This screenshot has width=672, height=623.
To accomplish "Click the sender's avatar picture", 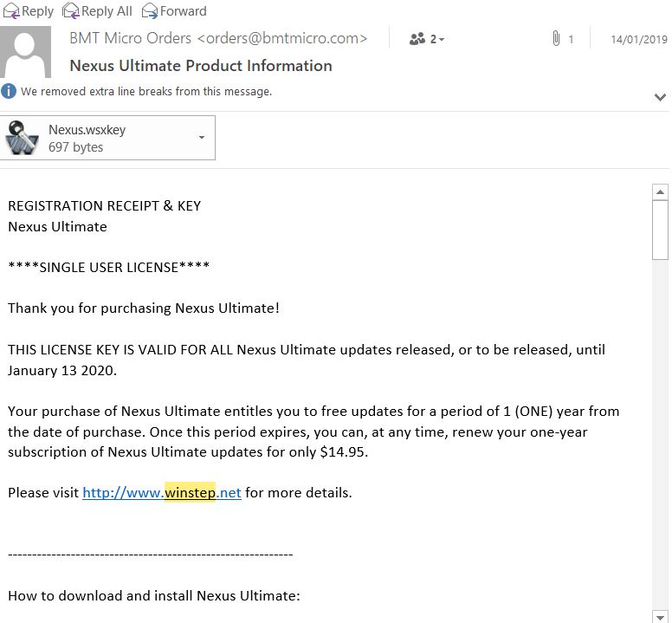I will tap(28, 52).
